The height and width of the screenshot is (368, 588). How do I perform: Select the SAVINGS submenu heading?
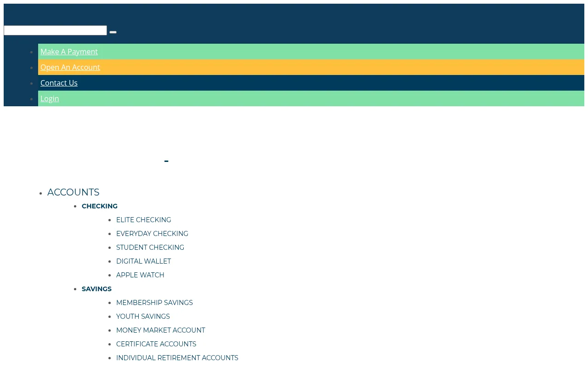(x=96, y=289)
